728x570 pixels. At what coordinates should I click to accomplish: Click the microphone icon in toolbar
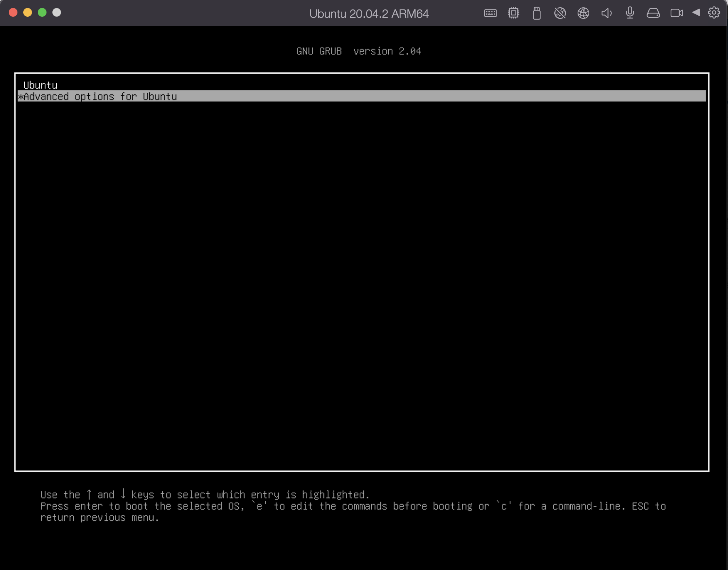click(630, 13)
